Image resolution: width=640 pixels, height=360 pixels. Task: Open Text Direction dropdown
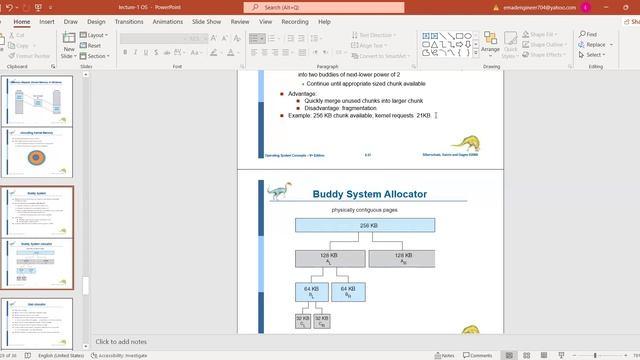click(373, 35)
